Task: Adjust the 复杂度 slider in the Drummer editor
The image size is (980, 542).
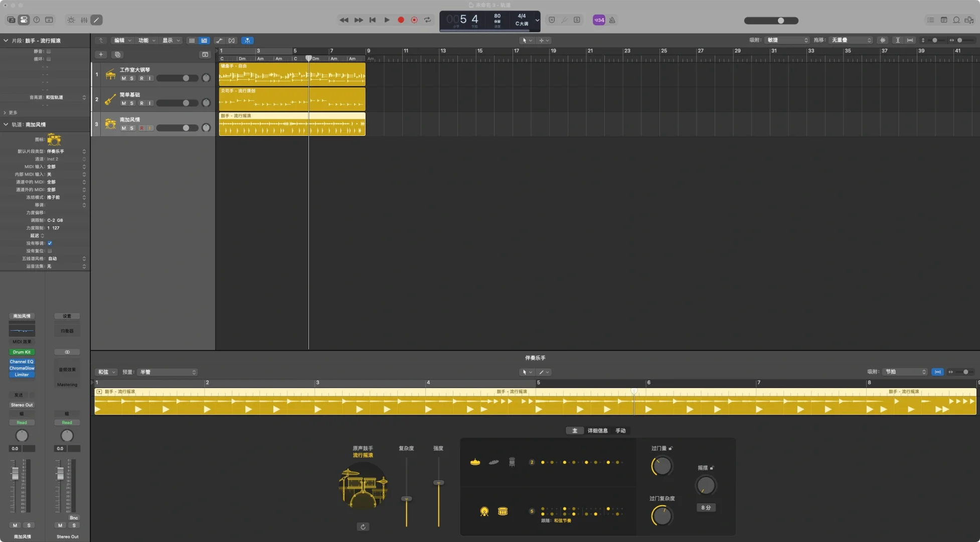Action: coord(406,498)
